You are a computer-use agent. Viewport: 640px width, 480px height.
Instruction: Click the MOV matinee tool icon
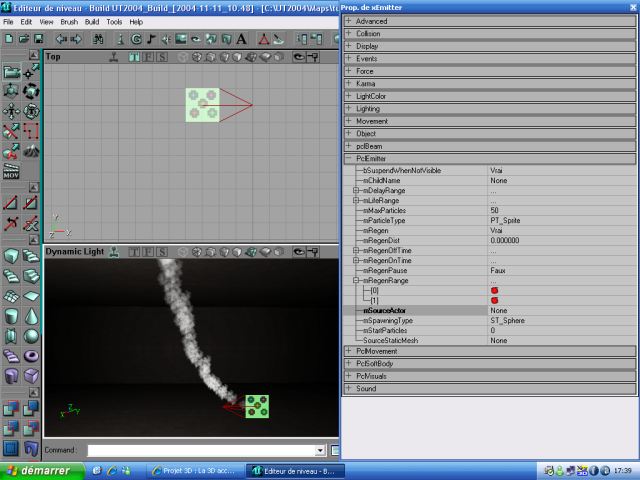tap(11, 171)
